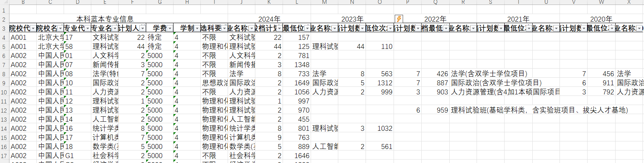Select row header 10

click(4, 92)
